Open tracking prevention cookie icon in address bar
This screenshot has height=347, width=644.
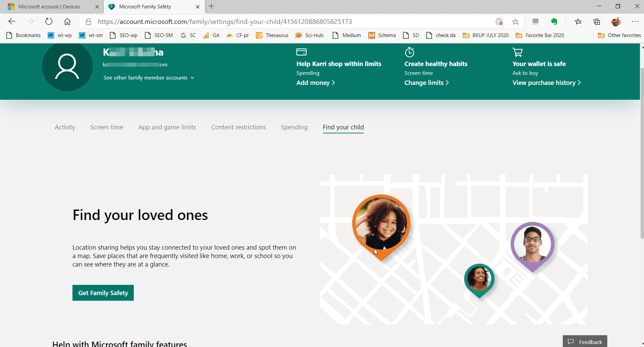pyautogui.click(x=499, y=22)
